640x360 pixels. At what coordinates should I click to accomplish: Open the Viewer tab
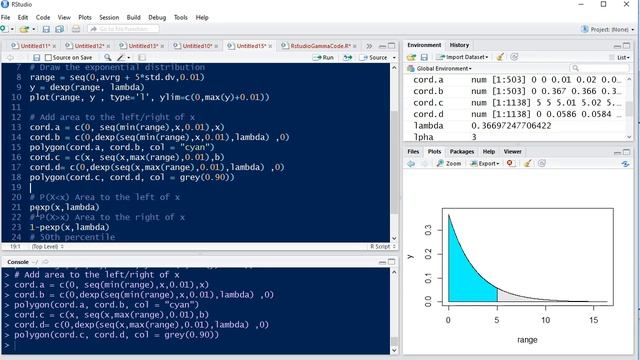click(x=512, y=151)
